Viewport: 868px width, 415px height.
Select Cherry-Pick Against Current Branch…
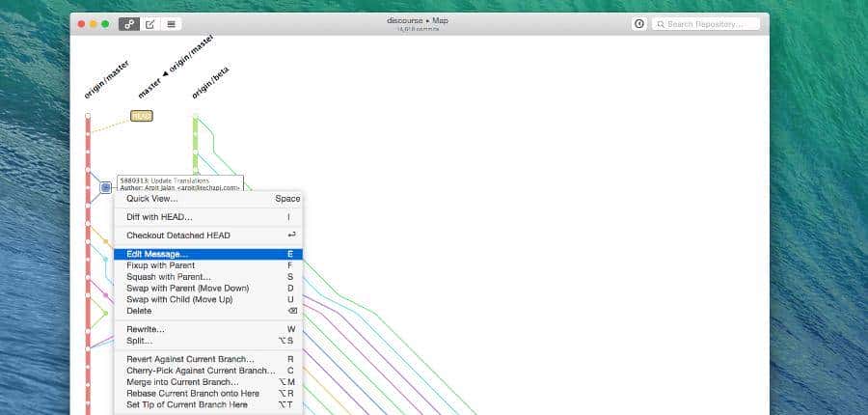[208, 370]
